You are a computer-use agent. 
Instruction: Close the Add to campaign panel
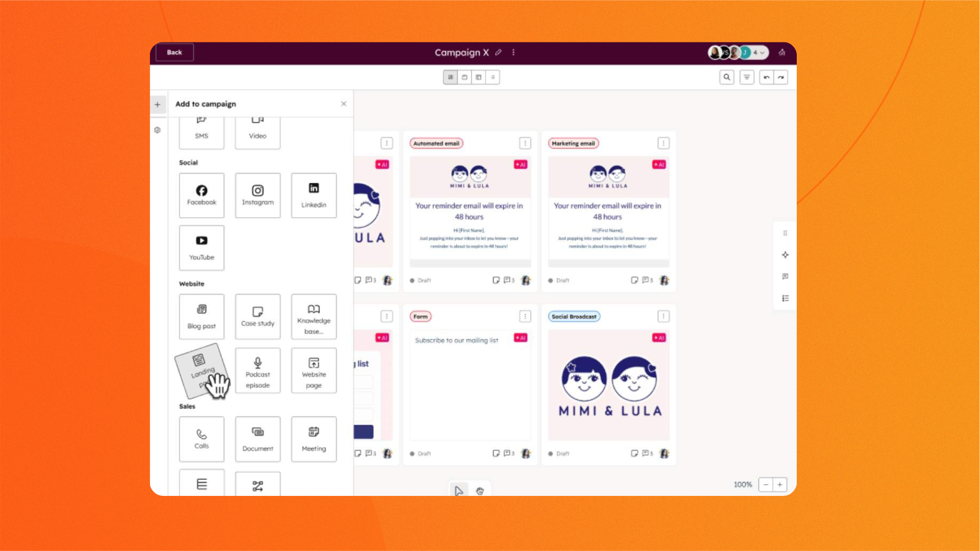pyautogui.click(x=344, y=104)
